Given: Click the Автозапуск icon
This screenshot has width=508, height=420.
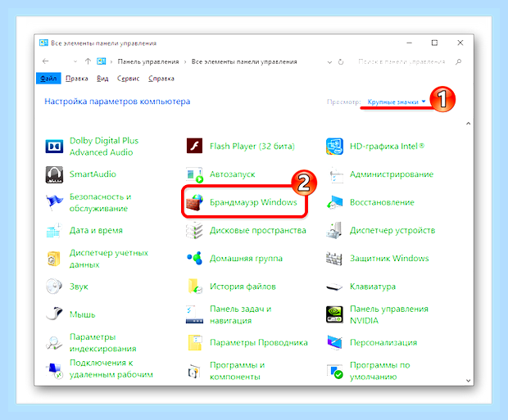Looking at the screenshot, I should (194, 174).
